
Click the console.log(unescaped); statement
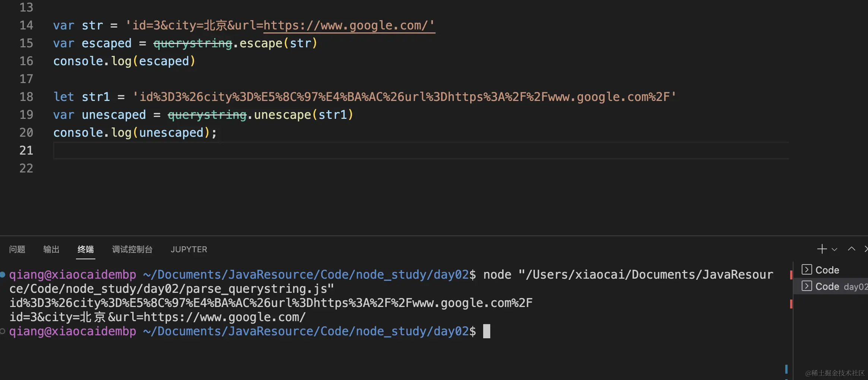(x=135, y=133)
